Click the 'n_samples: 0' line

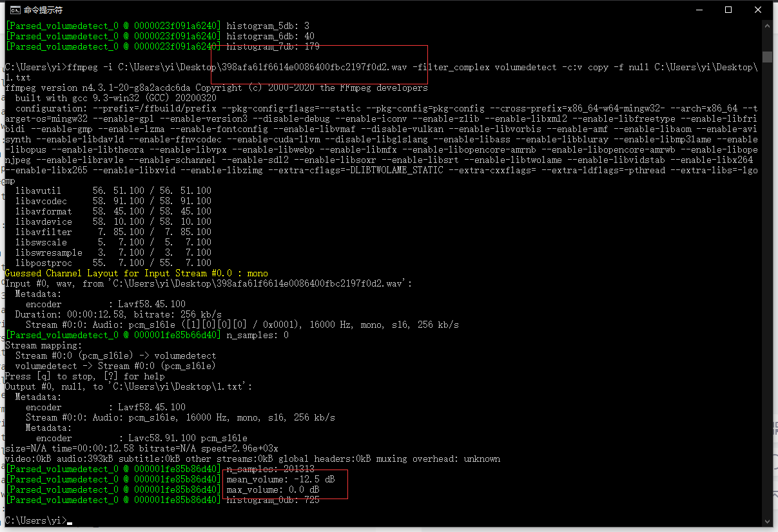point(146,335)
